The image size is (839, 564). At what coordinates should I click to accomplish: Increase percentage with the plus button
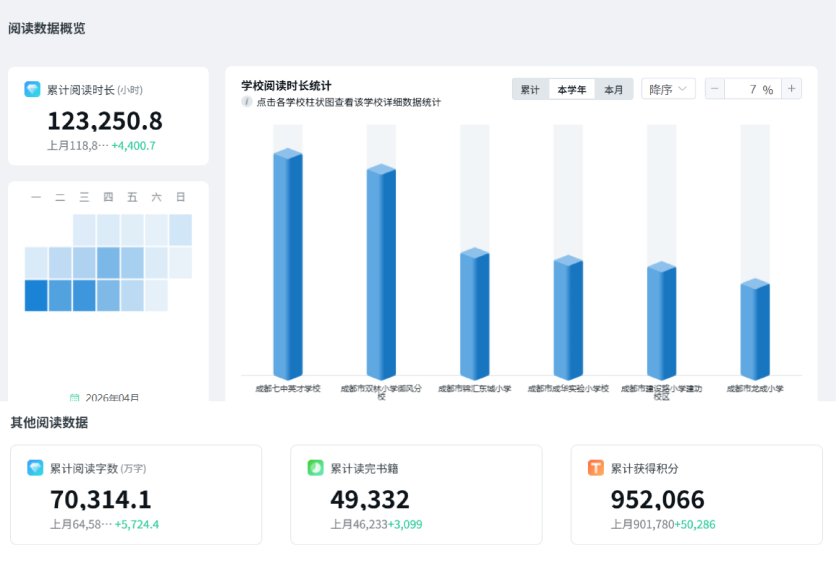click(792, 89)
